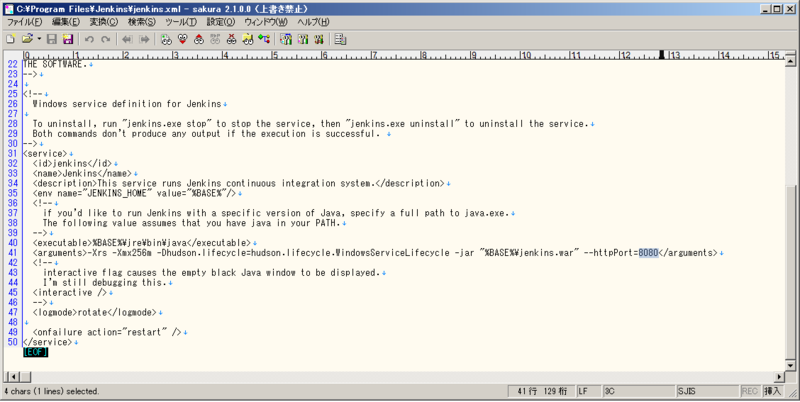This screenshot has width=800, height=402.
Task: Click LF line ending in status bar
Action: (588, 391)
